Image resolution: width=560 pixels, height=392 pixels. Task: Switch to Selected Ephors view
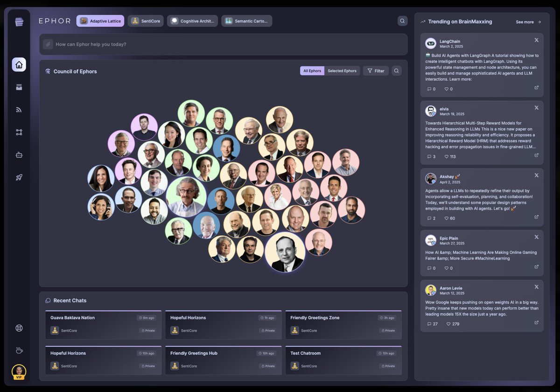pyautogui.click(x=342, y=71)
